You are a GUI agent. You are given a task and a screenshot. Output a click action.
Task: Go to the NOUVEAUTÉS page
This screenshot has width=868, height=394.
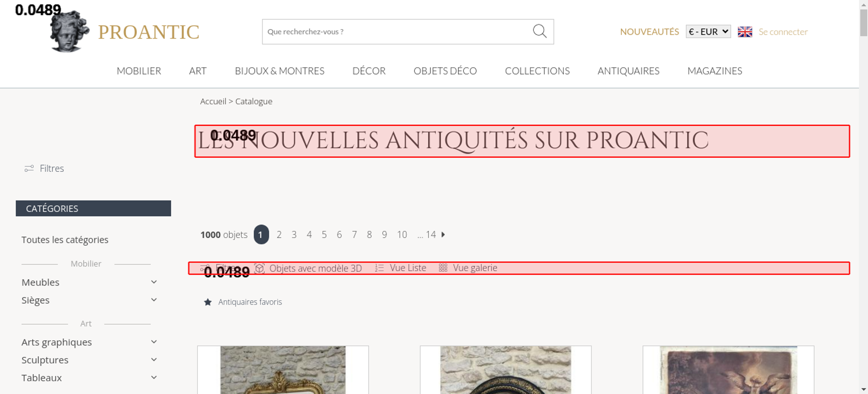pyautogui.click(x=649, y=32)
